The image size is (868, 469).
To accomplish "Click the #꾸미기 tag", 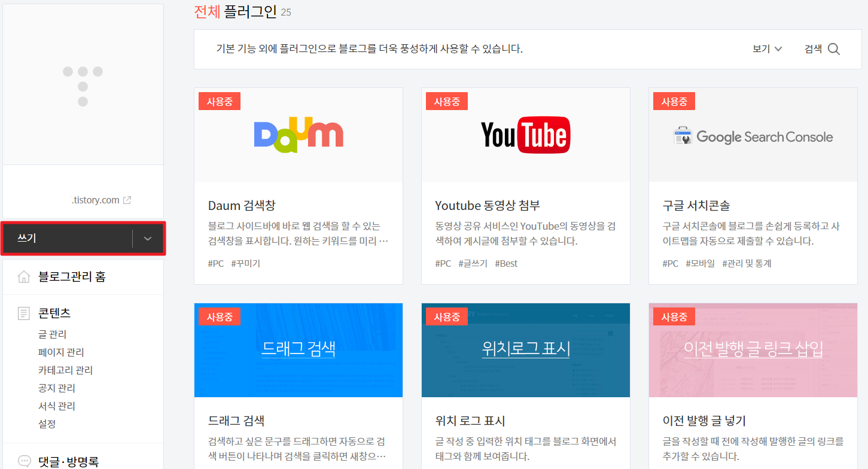I will point(246,263).
